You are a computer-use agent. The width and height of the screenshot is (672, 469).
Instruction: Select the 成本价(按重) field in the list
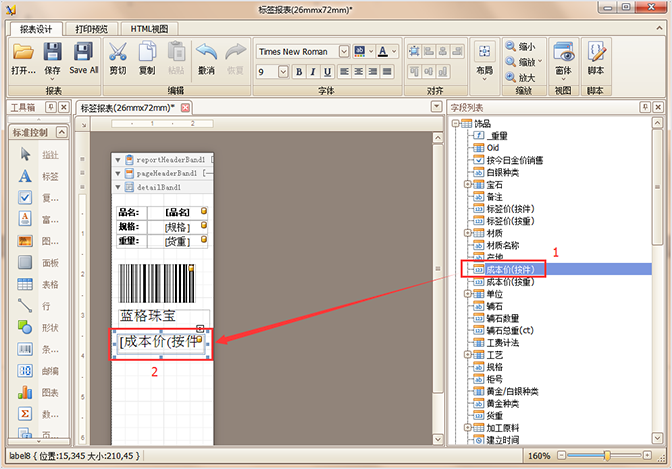tap(510, 282)
